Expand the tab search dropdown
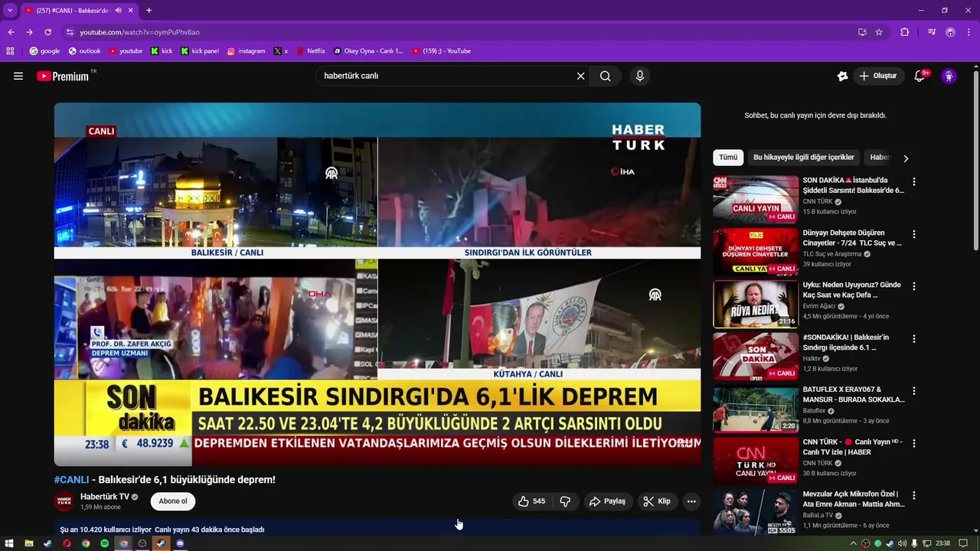This screenshot has height=551, width=980. pos(10,11)
